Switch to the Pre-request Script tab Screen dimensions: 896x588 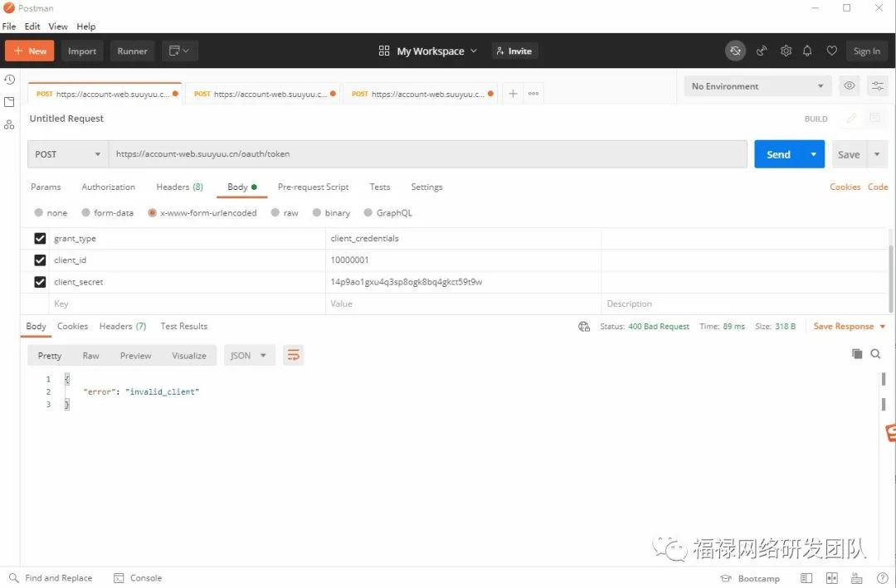click(x=313, y=187)
